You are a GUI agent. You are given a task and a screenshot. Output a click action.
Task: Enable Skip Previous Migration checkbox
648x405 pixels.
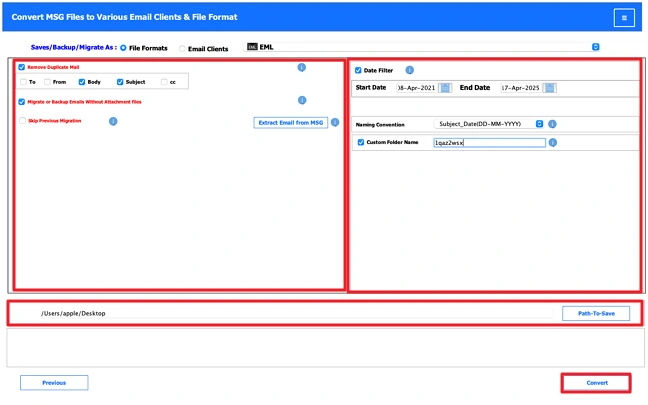(x=22, y=121)
